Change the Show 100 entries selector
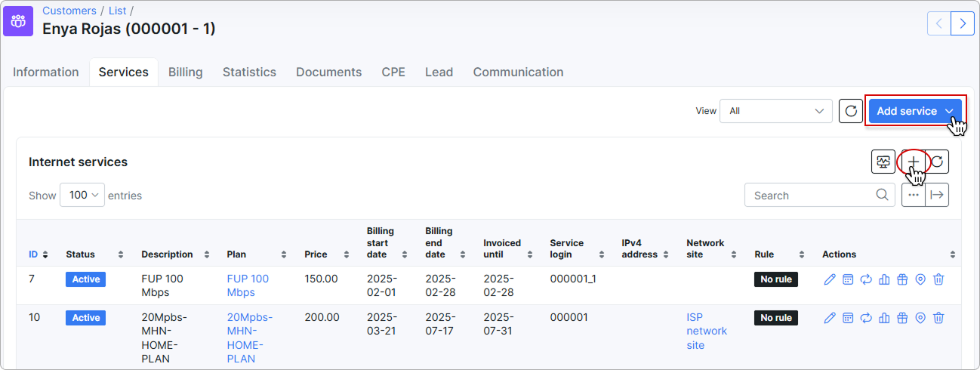This screenshot has height=370, width=980. coord(82,195)
